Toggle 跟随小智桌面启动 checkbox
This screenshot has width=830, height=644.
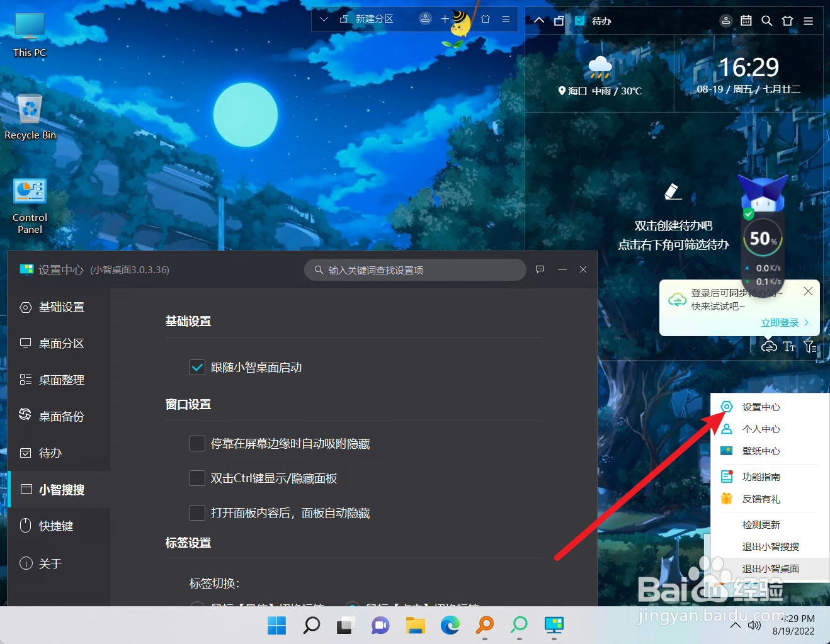pos(197,367)
